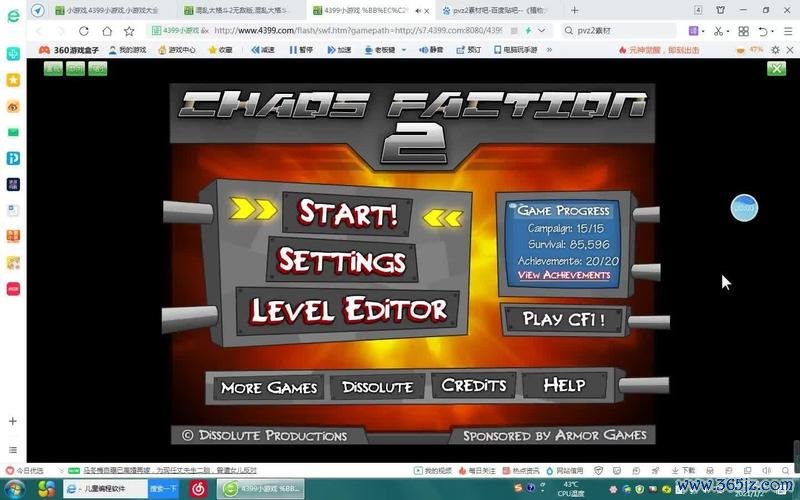
Task: Click the 减速 slow-down button
Action: click(x=263, y=50)
